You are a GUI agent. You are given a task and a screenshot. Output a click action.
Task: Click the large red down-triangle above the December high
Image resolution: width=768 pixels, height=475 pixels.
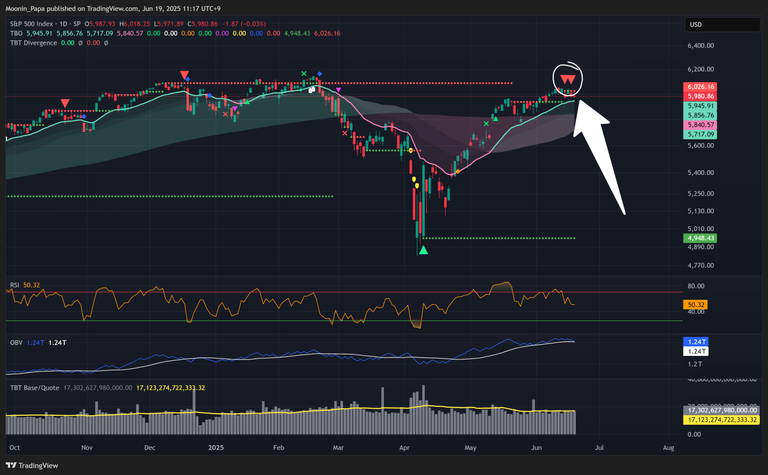(184, 75)
